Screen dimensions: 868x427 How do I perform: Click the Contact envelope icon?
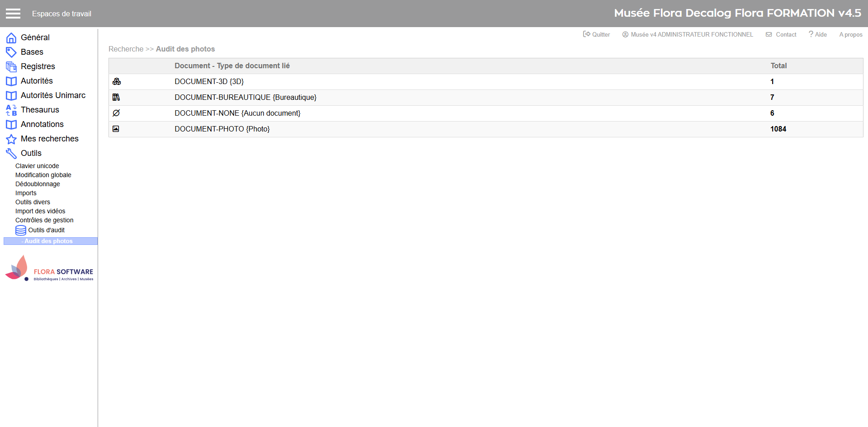[769, 34]
